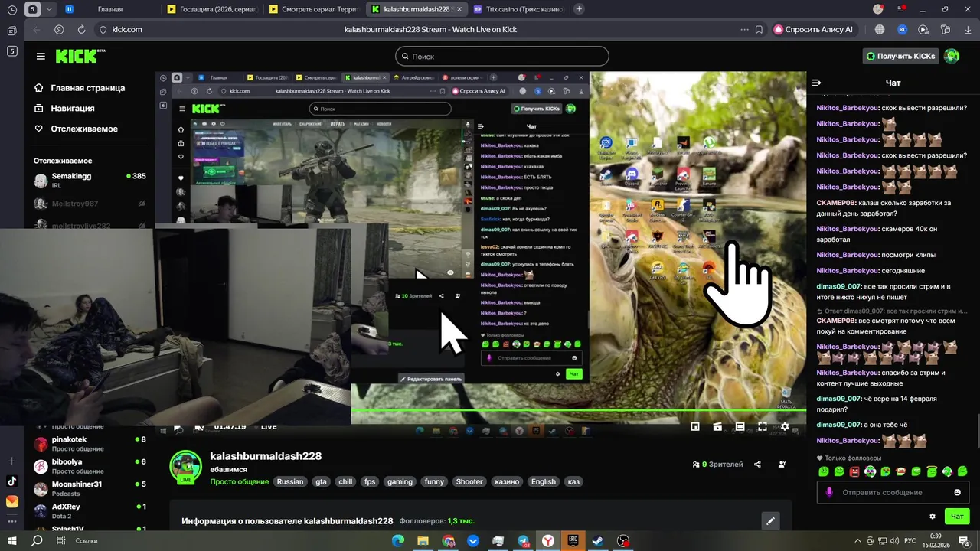Click the streamer's LIVE avatar
The image size is (980, 551).
pyautogui.click(x=185, y=467)
